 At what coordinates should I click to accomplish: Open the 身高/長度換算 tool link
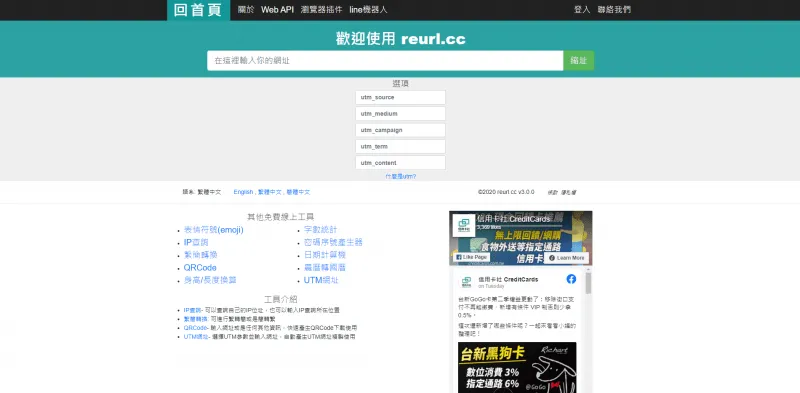210,280
